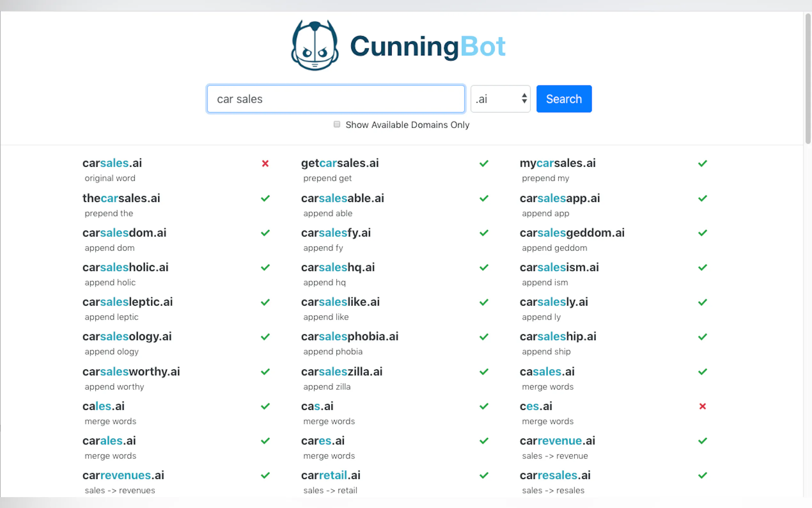The height and width of the screenshot is (508, 812).
Task: Click availability checkmark for carsaleshq.ai
Action: pos(484,267)
